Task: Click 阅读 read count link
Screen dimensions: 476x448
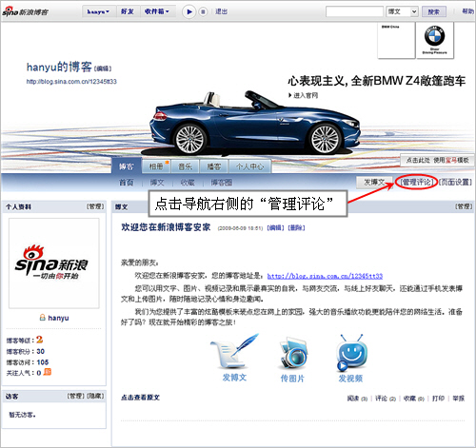Action: tap(357, 399)
